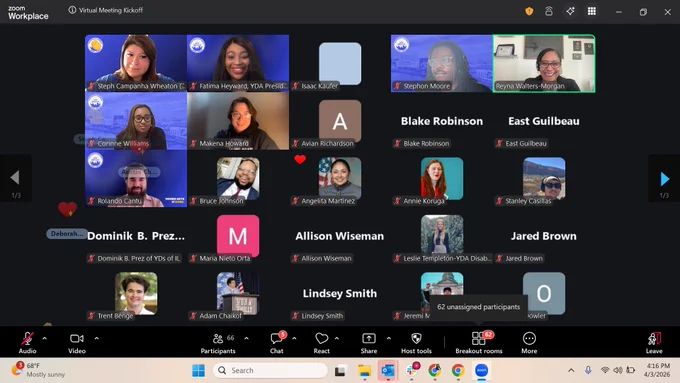680x383 pixels.
Task: Select Rolando Cantu's video tile
Action: click(x=136, y=178)
